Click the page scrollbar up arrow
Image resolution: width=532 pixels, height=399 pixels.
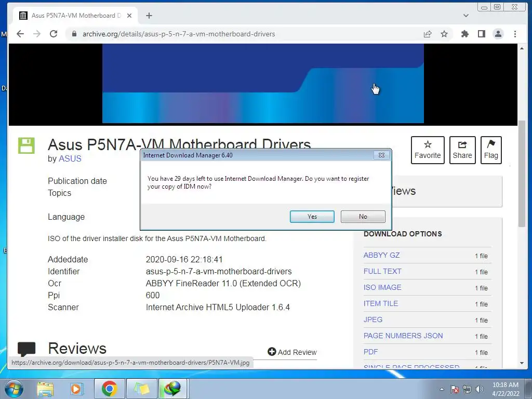click(522, 48)
